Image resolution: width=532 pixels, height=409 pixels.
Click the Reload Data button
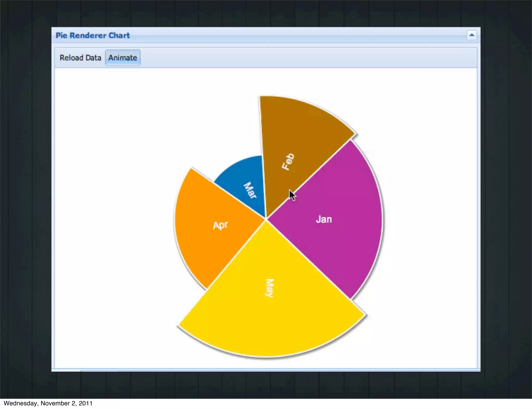tap(80, 58)
